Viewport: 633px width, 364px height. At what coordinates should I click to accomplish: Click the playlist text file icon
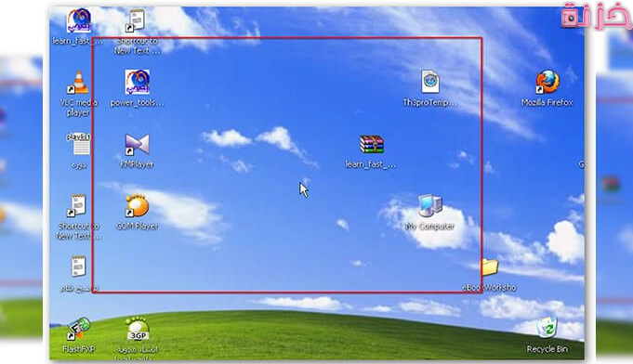[79, 144]
